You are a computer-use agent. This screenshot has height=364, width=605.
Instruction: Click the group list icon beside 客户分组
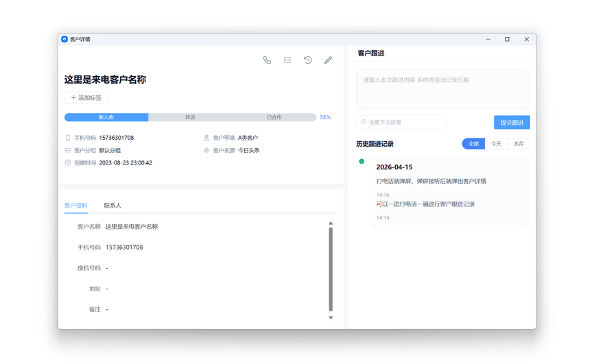click(67, 150)
